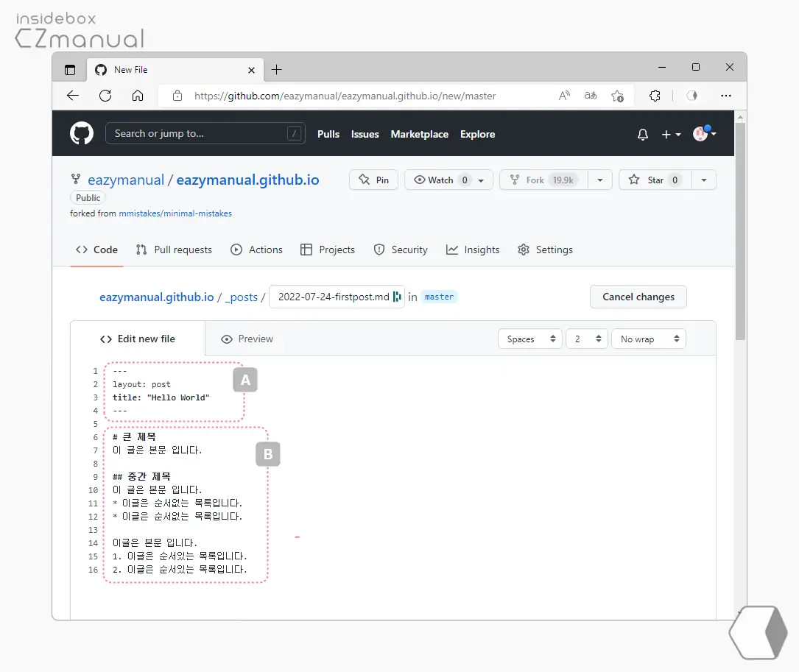Click the master branch label
Viewport: 799px width, 672px height.
click(x=439, y=297)
